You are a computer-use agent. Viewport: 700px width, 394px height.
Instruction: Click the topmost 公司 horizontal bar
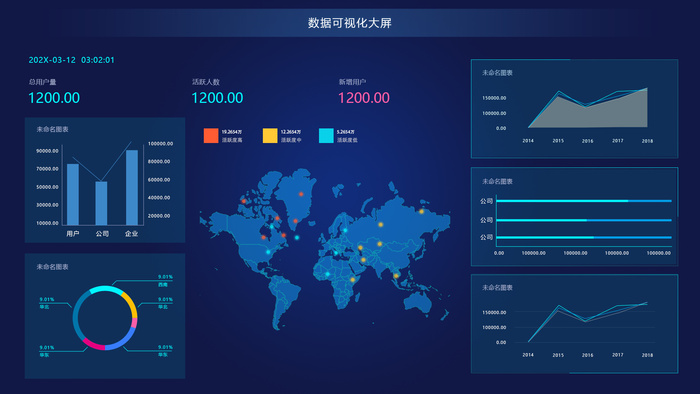[584, 201]
